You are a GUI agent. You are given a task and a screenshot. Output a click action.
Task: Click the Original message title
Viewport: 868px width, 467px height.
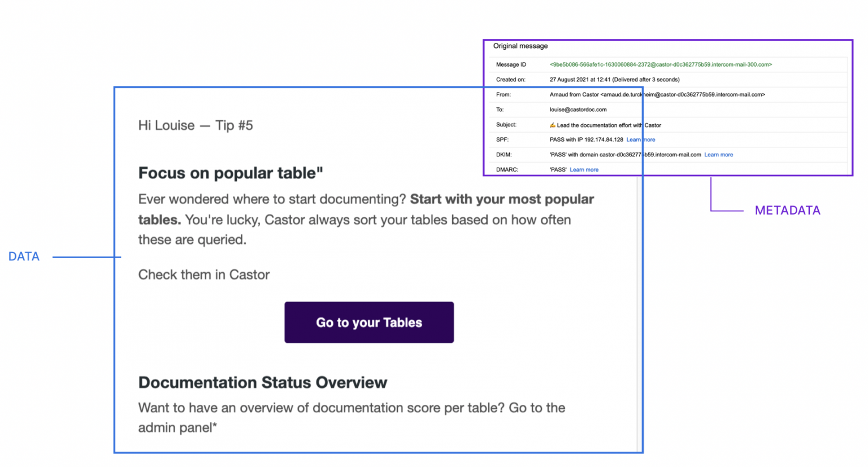520,46
